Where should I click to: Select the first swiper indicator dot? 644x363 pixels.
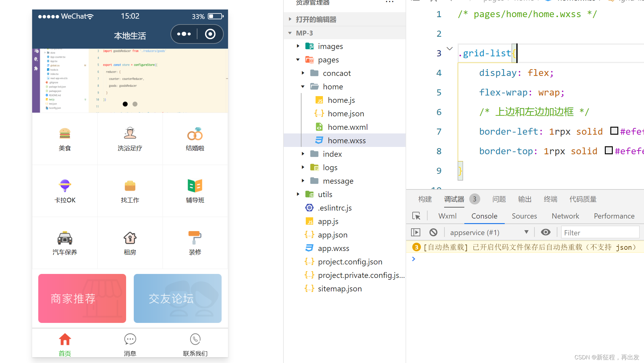(125, 104)
